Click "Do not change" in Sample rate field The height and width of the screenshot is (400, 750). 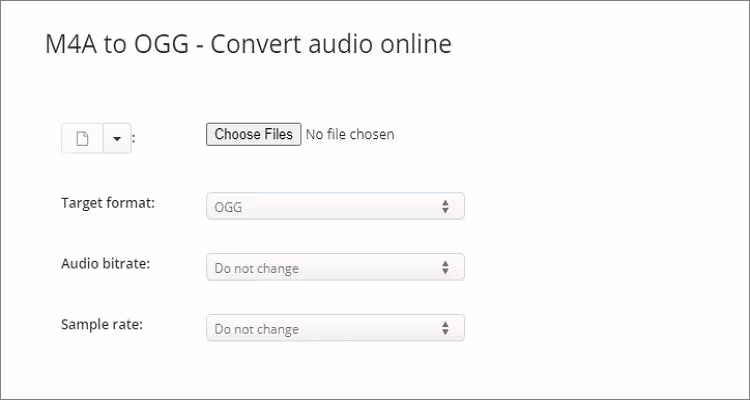pyautogui.click(x=256, y=329)
